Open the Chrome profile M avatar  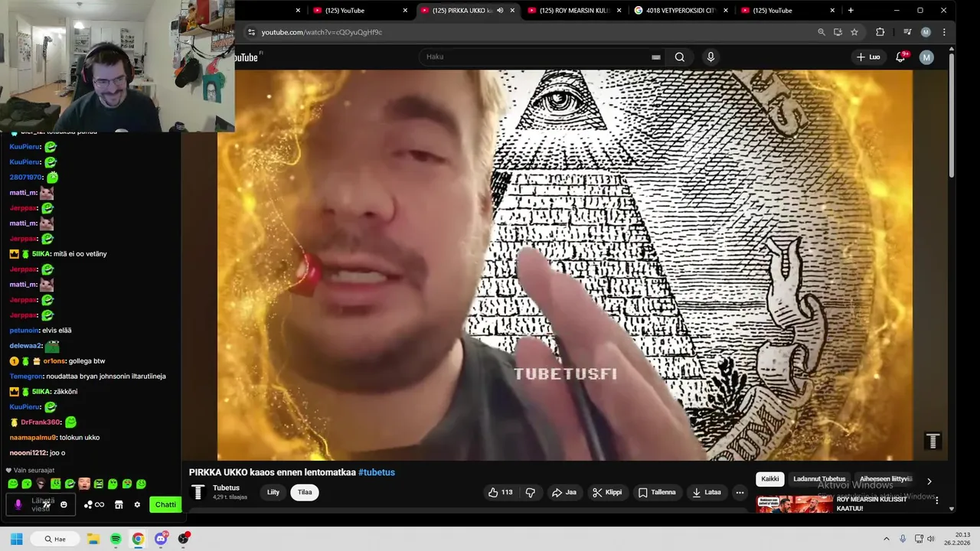pyautogui.click(x=926, y=32)
